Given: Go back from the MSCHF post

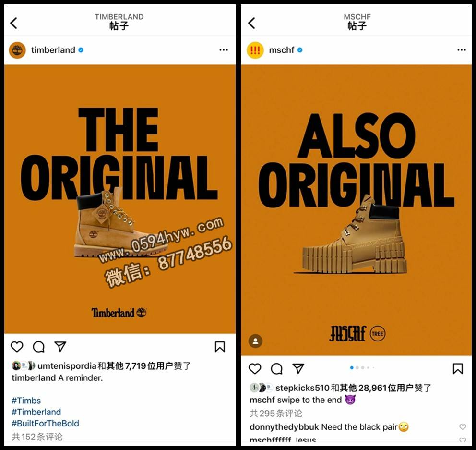Looking at the screenshot, I should click(x=251, y=23).
